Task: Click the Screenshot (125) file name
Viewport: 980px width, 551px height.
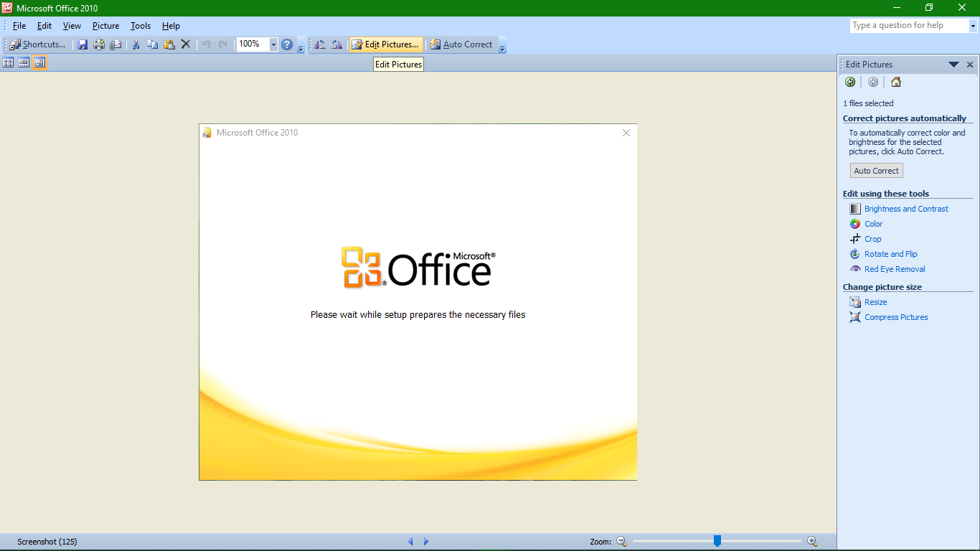Action: pos(47,542)
